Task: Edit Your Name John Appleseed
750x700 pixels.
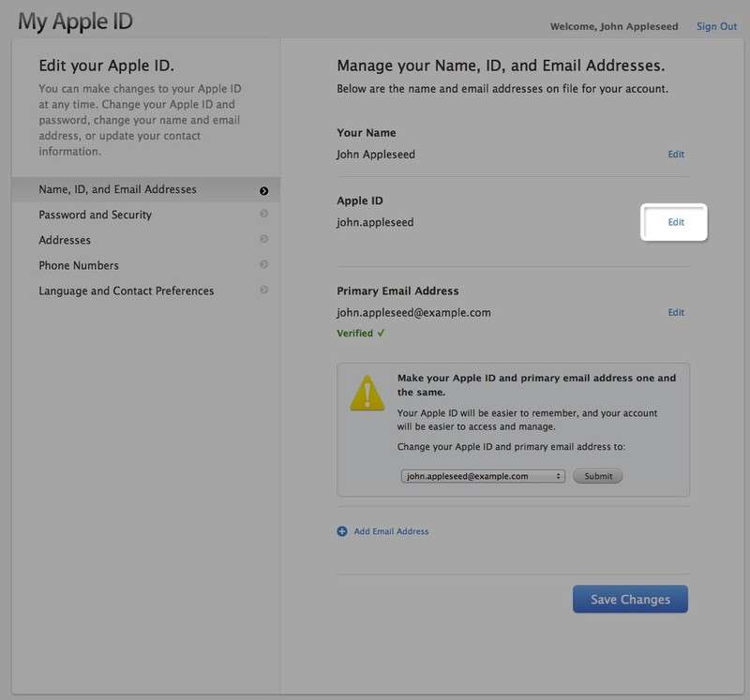Action: [676, 154]
